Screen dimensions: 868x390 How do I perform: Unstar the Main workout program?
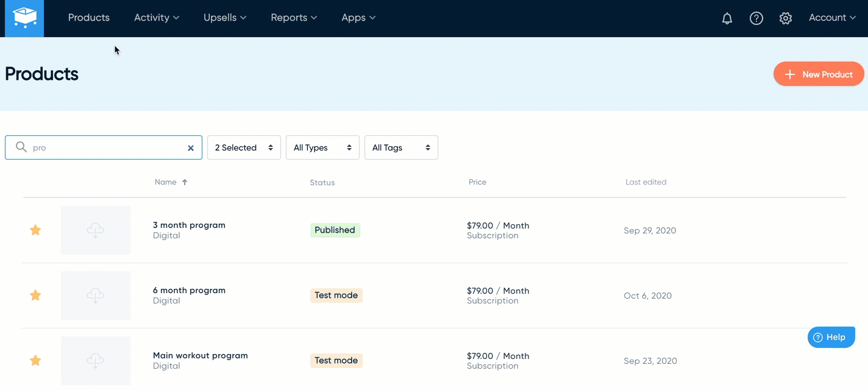(x=35, y=360)
